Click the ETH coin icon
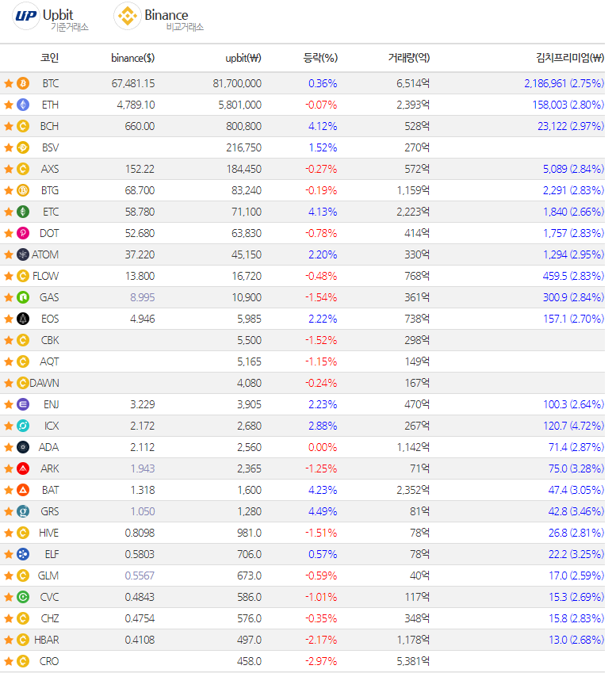Screen dimensions: 616x673 point(23,105)
